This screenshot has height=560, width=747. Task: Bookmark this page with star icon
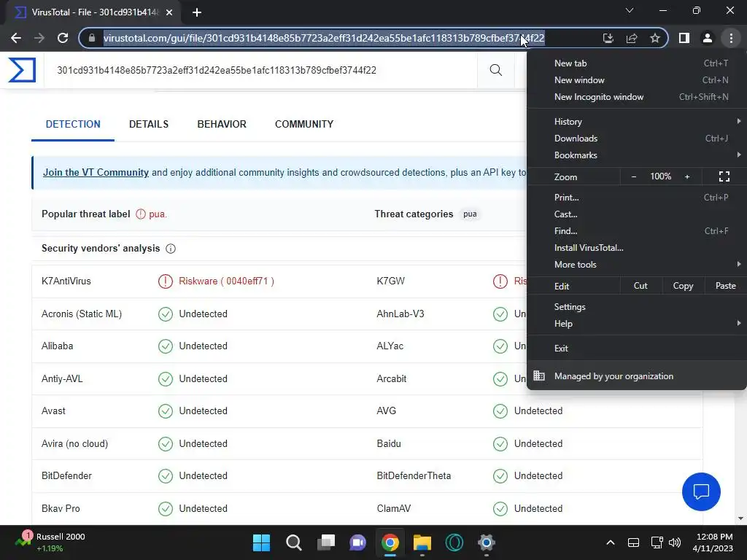[655, 38]
